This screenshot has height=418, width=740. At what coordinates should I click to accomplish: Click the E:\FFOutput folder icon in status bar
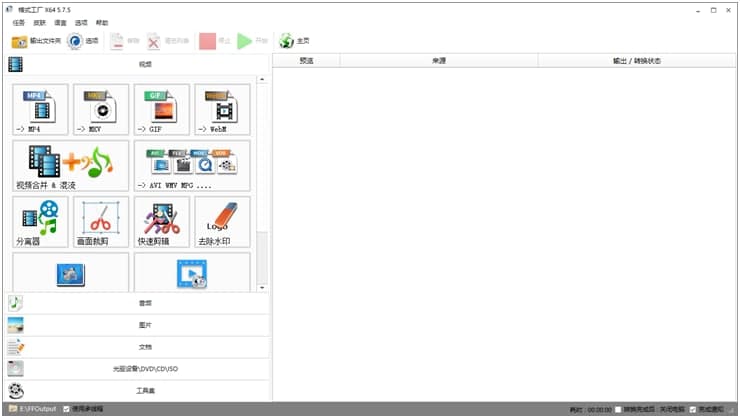point(13,409)
